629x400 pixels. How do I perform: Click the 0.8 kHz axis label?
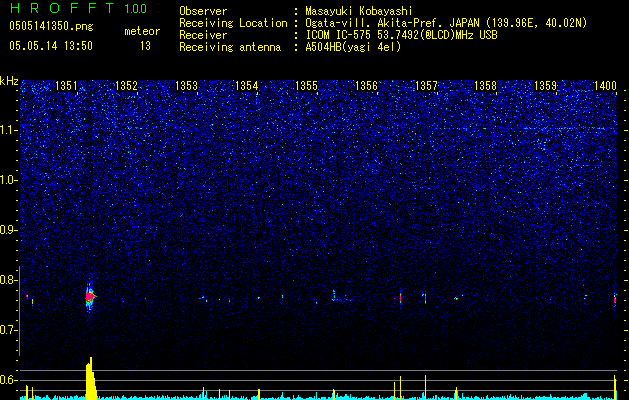pyautogui.click(x=9, y=280)
